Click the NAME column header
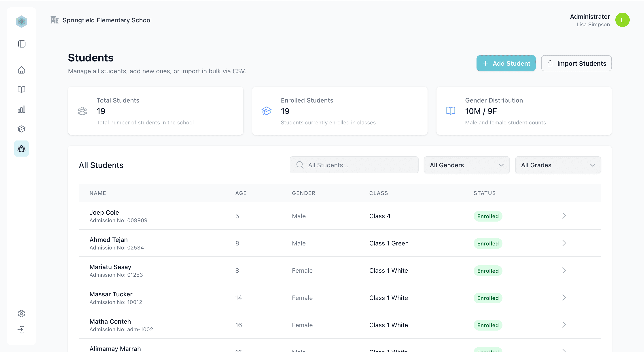The width and height of the screenshot is (644, 352). tap(98, 193)
